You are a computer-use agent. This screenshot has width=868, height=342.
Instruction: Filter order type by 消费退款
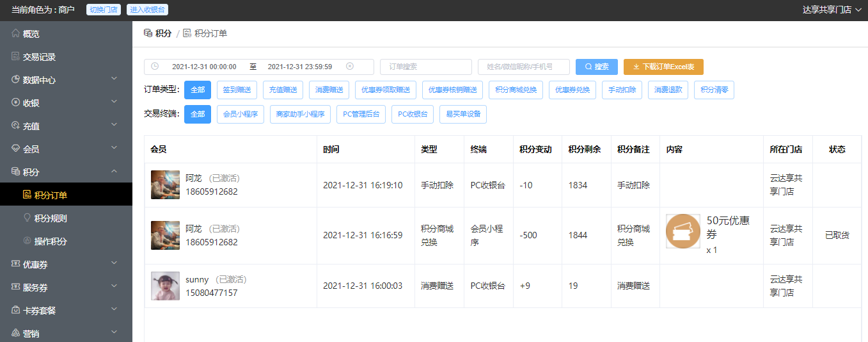tap(668, 90)
